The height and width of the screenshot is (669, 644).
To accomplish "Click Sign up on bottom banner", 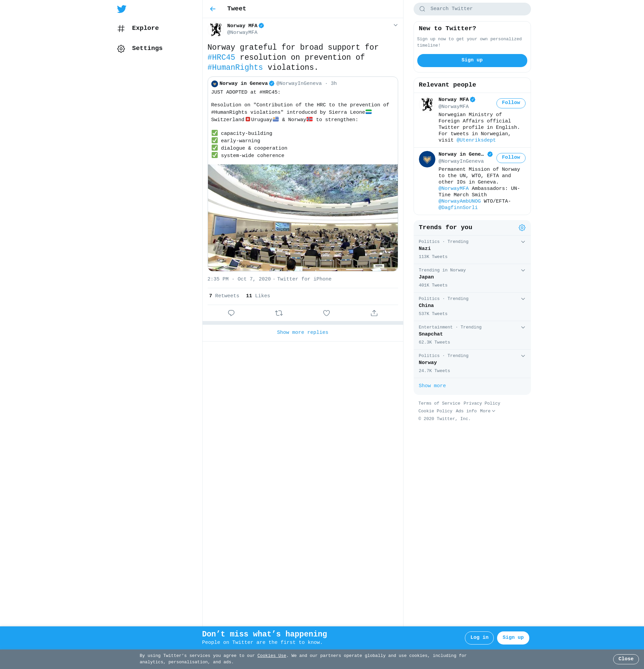I will (x=513, y=638).
